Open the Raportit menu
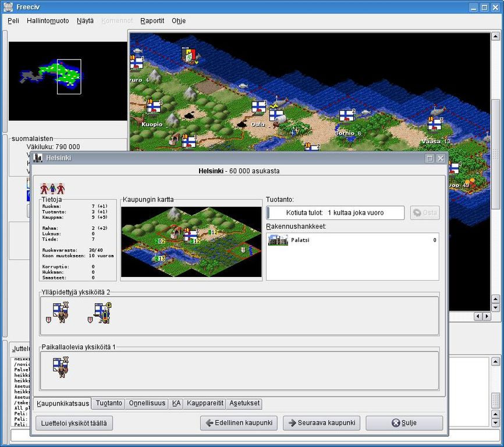 pos(152,20)
